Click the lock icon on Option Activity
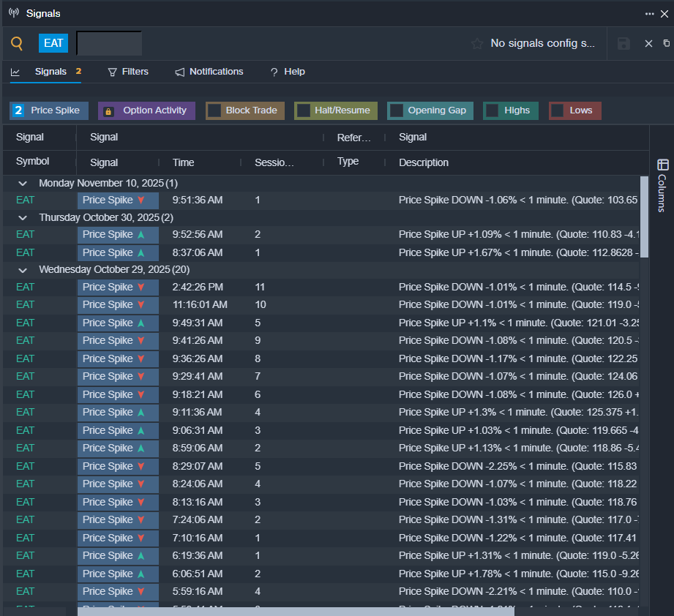The width and height of the screenshot is (674, 616). point(108,111)
